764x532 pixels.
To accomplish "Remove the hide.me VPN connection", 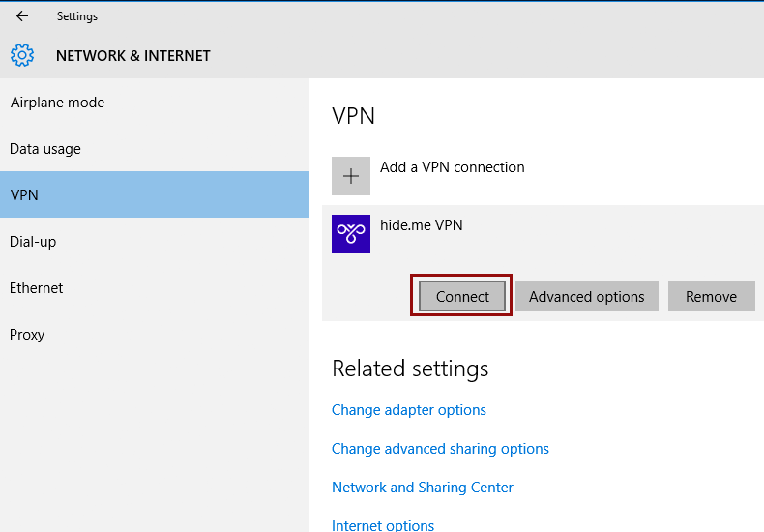I will (712, 296).
